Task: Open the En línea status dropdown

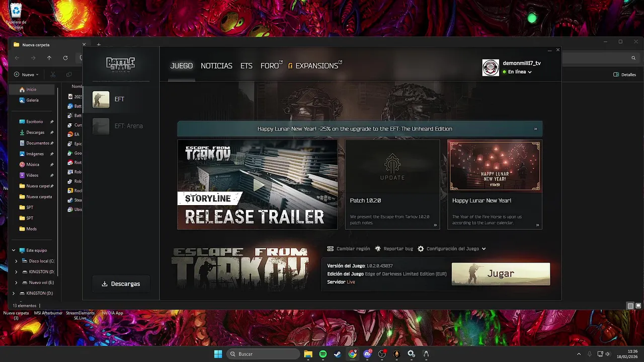Action: (517, 72)
